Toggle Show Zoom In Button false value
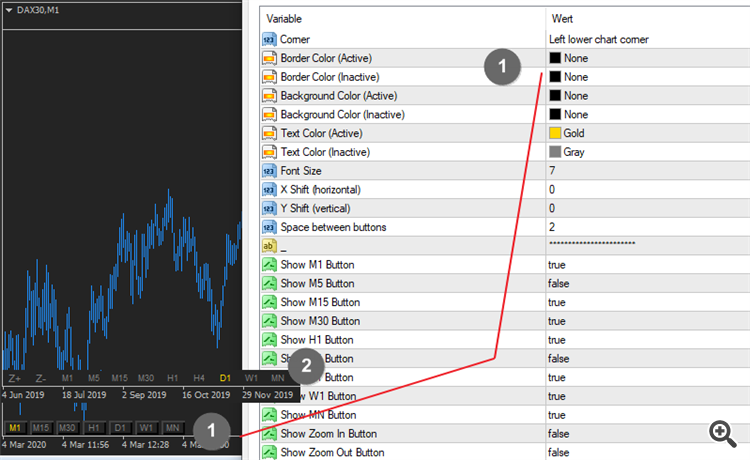The height and width of the screenshot is (460, 750). pyautogui.click(x=559, y=434)
